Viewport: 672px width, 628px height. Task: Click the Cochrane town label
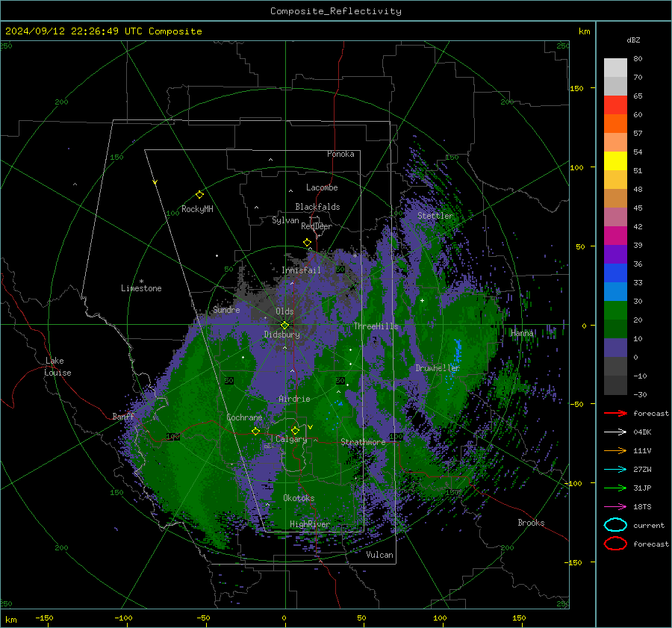pos(244,417)
